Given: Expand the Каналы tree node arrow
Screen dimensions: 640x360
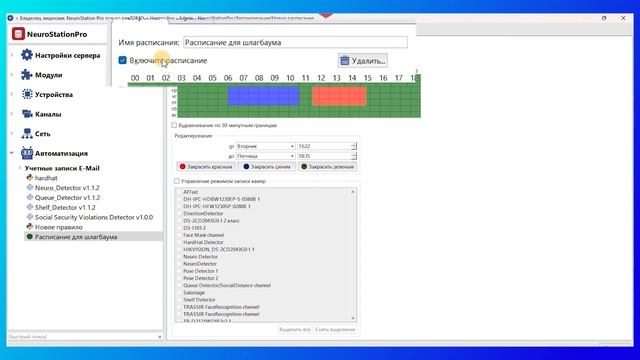Looking at the screenshot, I should [x=12, y=114].
